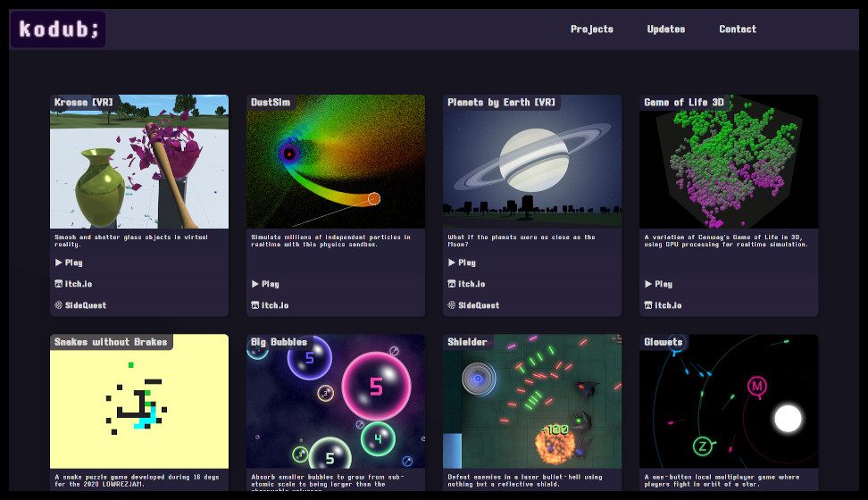Click the description about a reflective shield
The width and height of the screenshot is (868, 500).
525,480
